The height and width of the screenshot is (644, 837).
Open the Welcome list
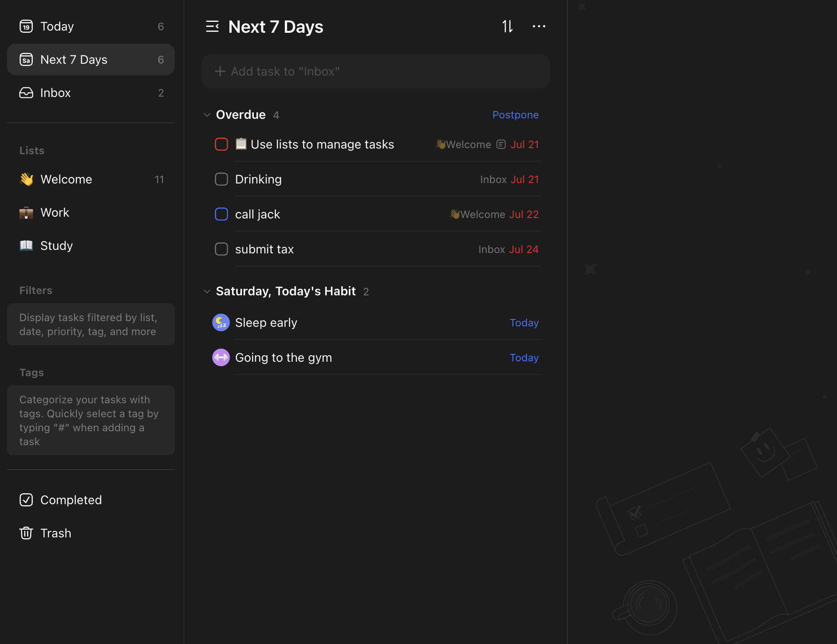[x=91, y=180]
